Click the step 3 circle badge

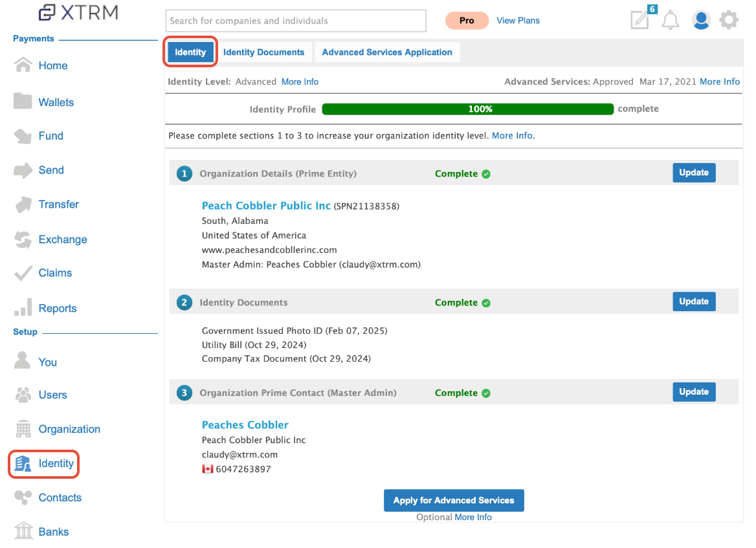tap(184, 393)
